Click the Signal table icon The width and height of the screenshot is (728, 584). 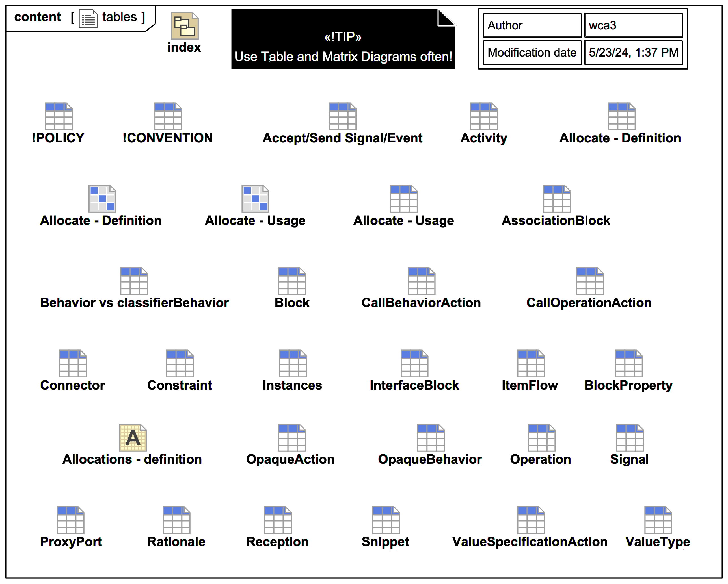click(x=630, y=438)
